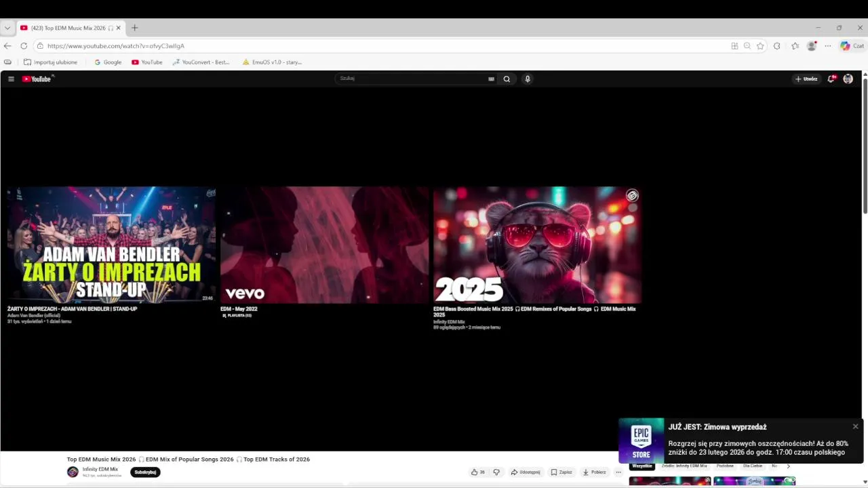Subscribe with the Subskrybuj button
Image resolution: width=868 pixels, height=488 pixels.
pyautogui.click(x=145, y=472)
